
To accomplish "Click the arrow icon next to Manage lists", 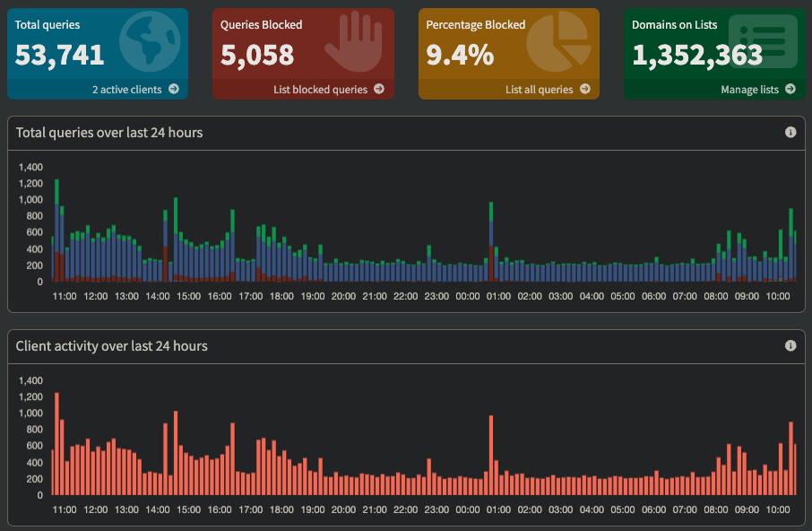I will [x=792, y=90].
